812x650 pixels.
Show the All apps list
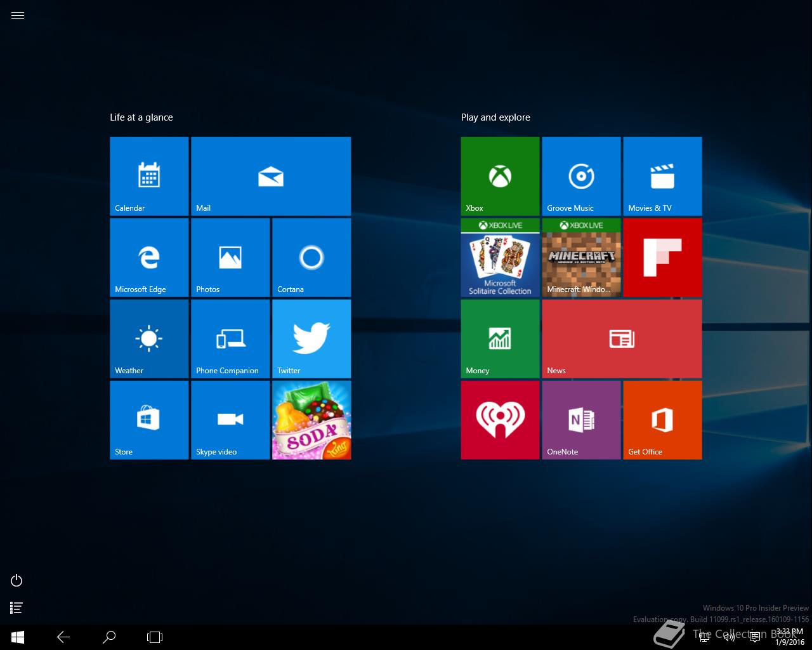click(x=17, y=608)
